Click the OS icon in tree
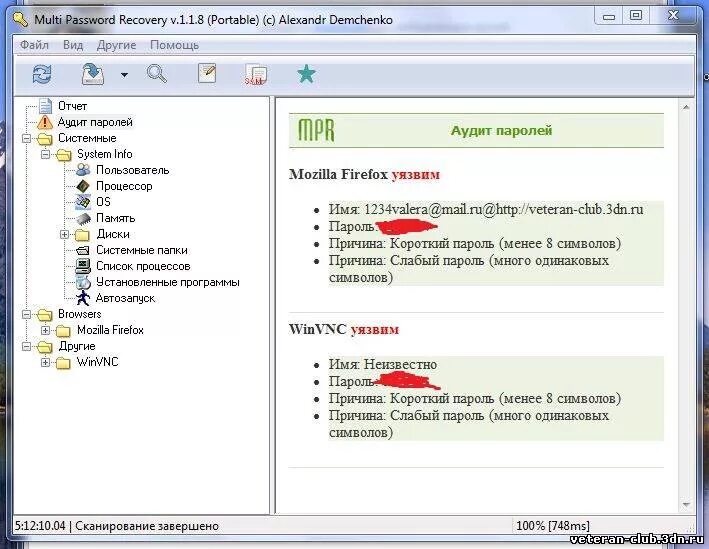 click(x=83, y=202)
